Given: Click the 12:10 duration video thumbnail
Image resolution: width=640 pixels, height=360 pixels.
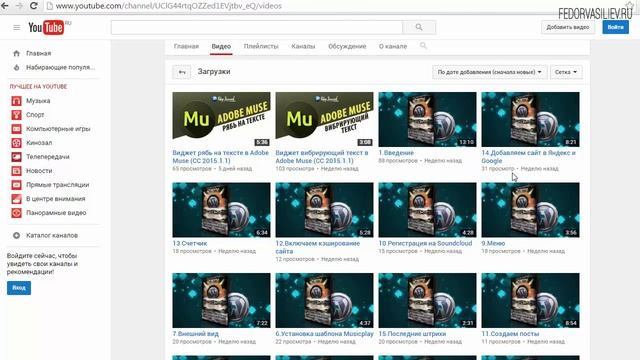Looking at the screenshot, I should (x=427, y=119).
